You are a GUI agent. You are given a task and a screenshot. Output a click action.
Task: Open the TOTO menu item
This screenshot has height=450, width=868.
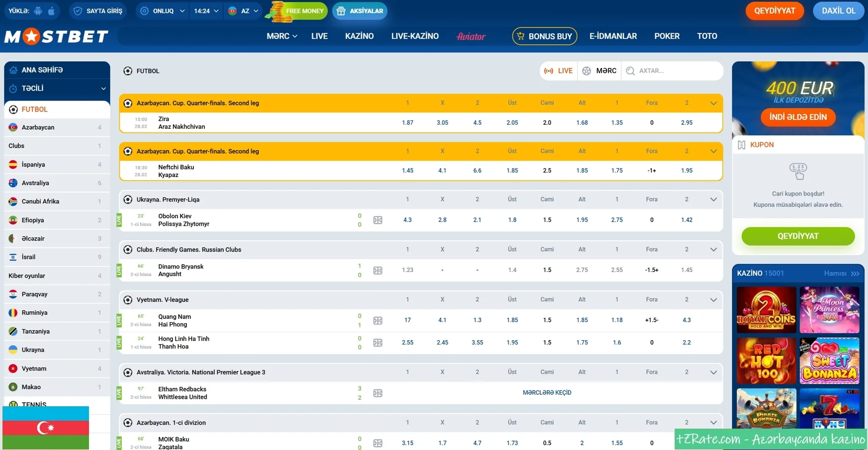[x=707, y=36]
